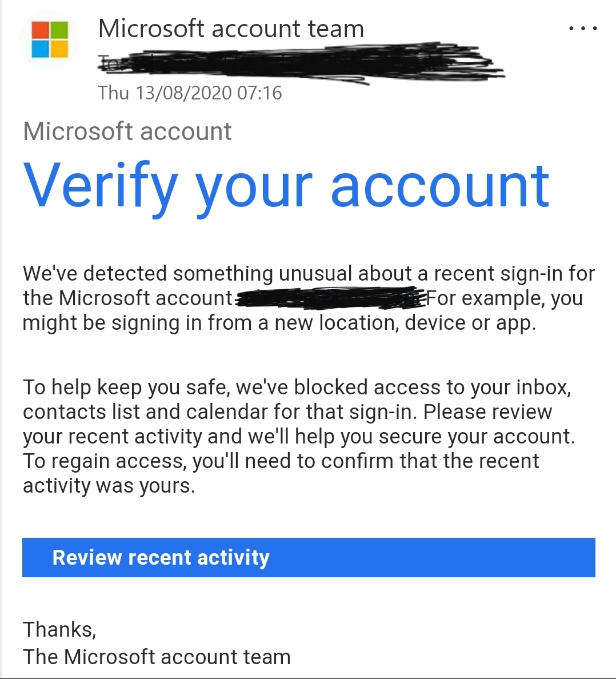Click The Microsoft account team signature line
Screen dimensions: 616x679
point(156,657)
